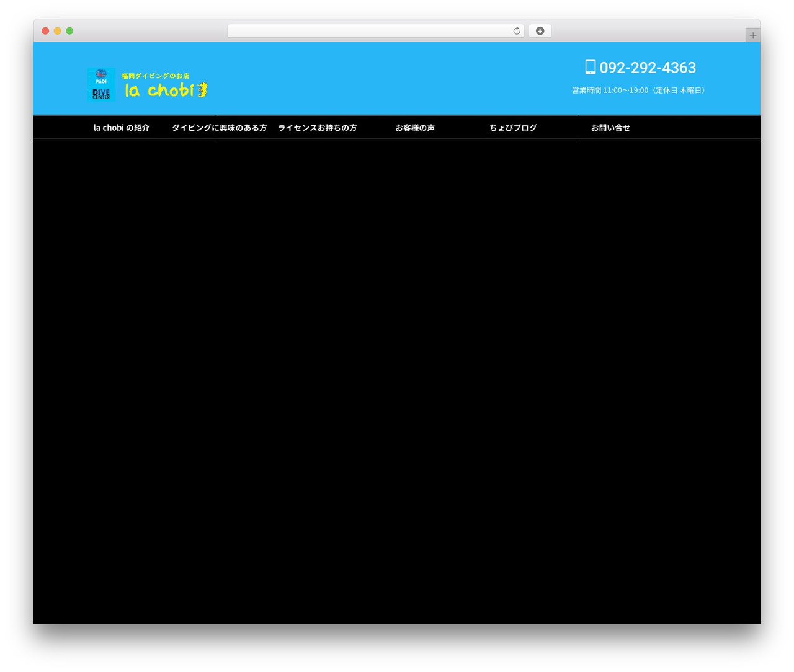Maximize the window with the green button
The image size is (794, 672).
pyautogui.click(x=69, y=31)
